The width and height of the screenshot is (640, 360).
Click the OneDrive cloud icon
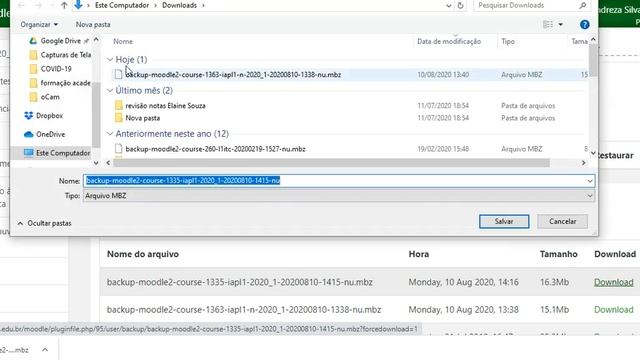click(x=28, y=134)
